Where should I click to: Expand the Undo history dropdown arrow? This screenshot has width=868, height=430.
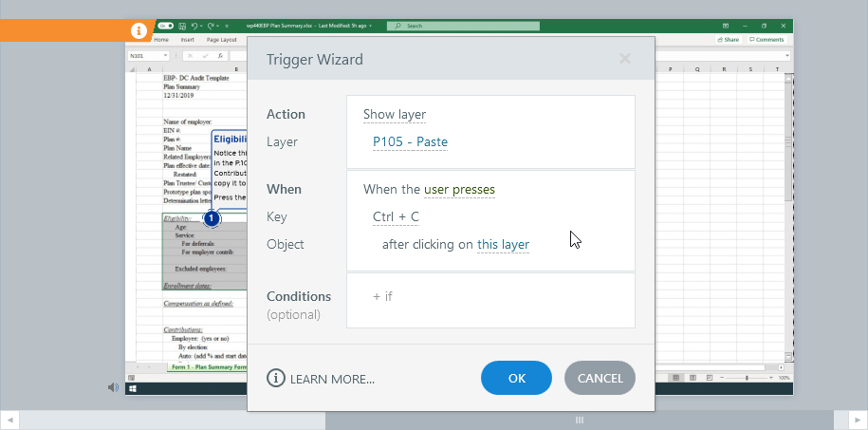click(x=201, y=26)
